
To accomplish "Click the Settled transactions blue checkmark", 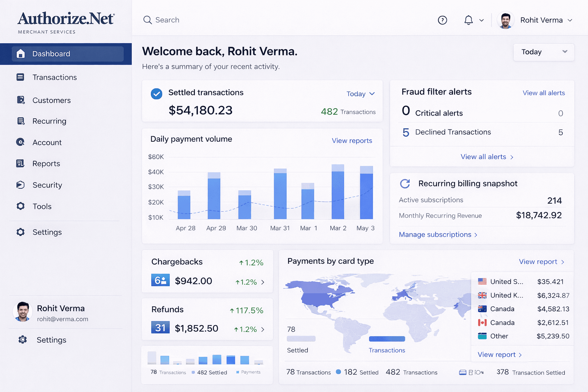I will click(x=157, y=94).
